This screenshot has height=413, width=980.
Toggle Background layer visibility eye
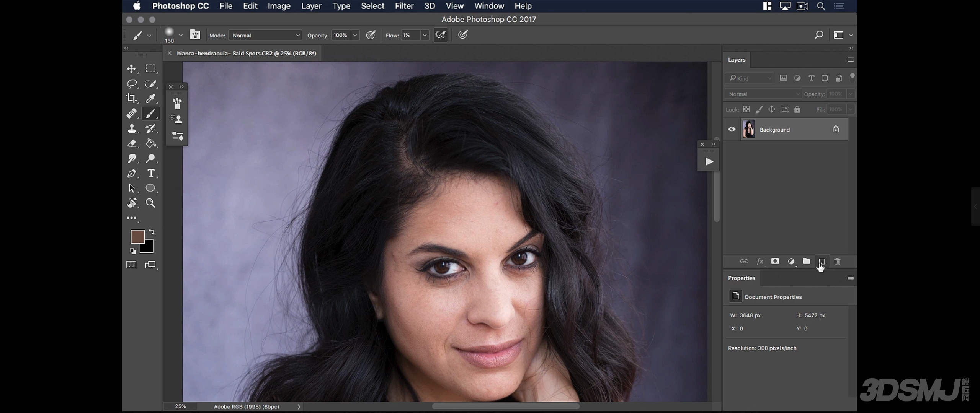coord(732,129)
